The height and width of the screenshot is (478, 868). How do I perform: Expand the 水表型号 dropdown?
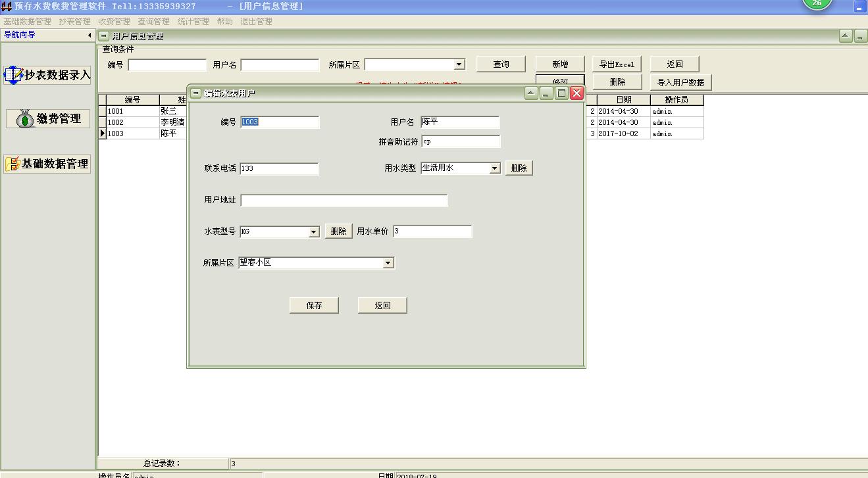pos(314,232)
